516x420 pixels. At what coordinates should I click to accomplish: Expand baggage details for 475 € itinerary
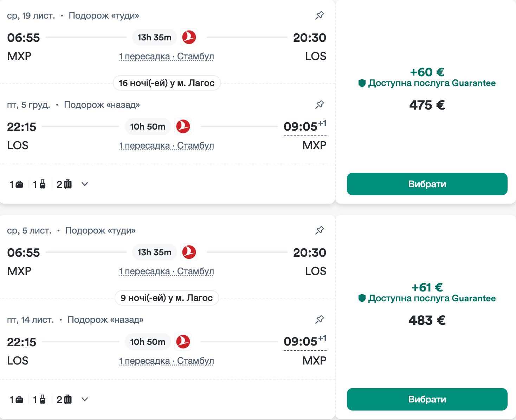(x=85, y=184)
